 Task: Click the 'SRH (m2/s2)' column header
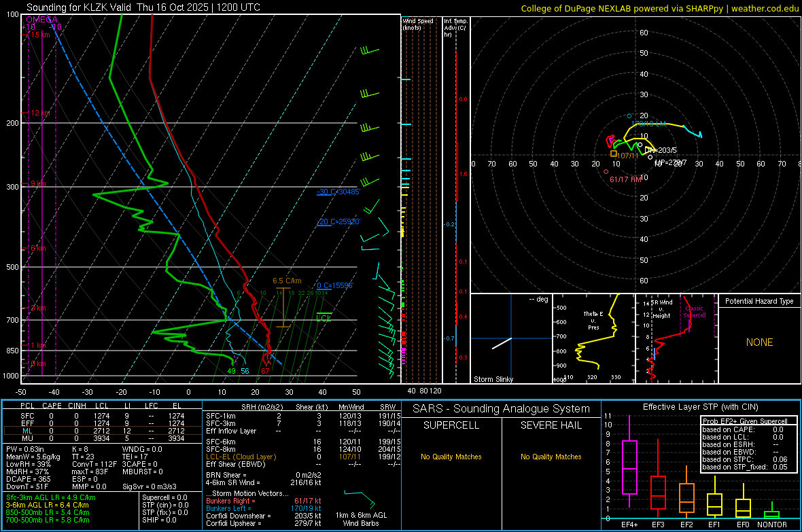[x=262, y=407]
